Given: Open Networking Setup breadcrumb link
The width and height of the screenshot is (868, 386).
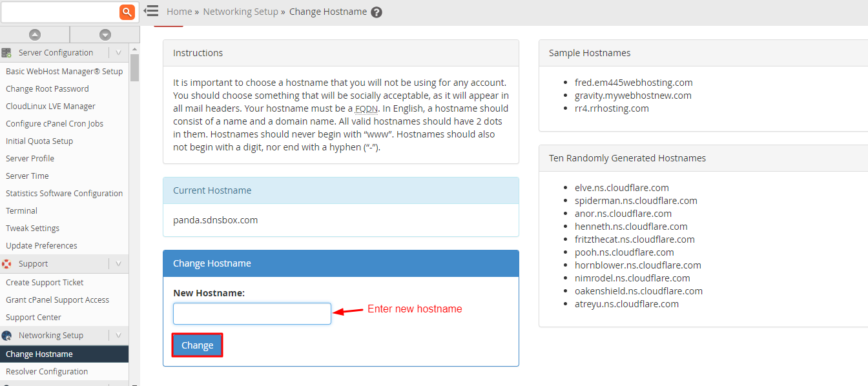Looking at the screenshot, I should point(240,12).
